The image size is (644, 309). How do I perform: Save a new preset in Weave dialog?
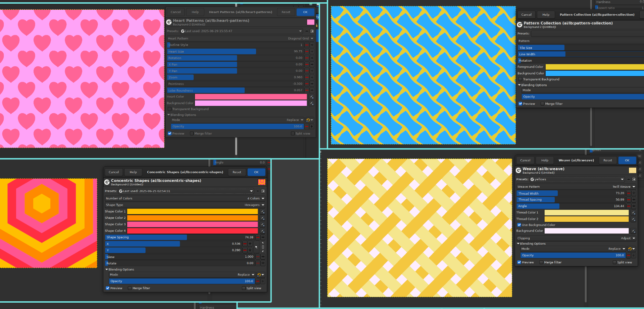[x=629, y=179]
